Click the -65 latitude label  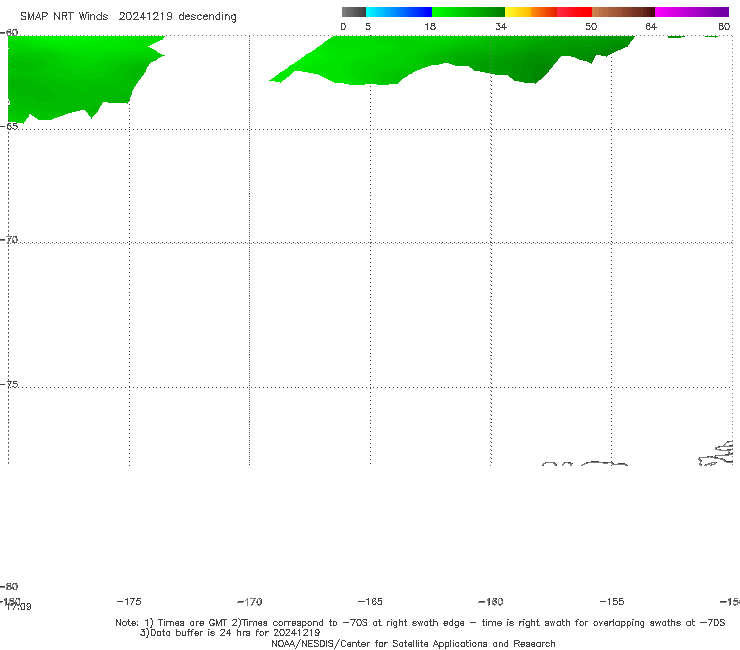[x=9, y=126]
